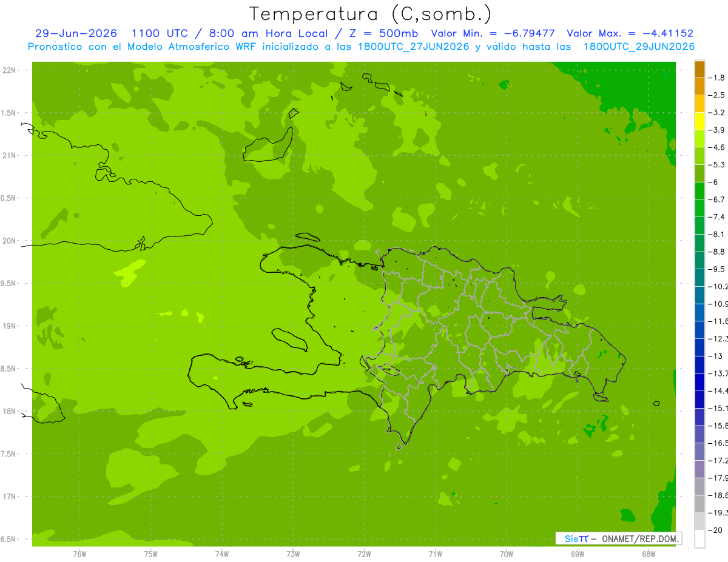Click the '70W' longitude axis label
Viewport: 728px width, 562px height.
tap(507, 554)
